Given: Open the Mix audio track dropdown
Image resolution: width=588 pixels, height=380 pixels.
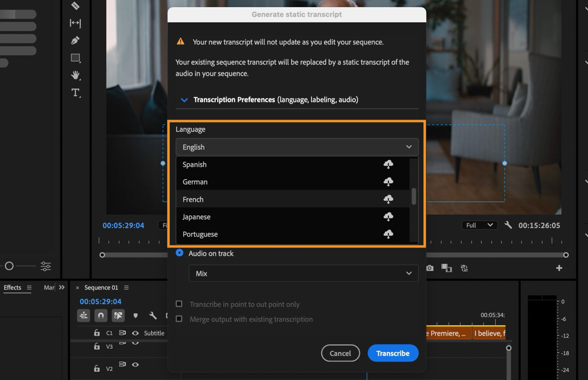Looking at the screenshot, I should point(303,273).
